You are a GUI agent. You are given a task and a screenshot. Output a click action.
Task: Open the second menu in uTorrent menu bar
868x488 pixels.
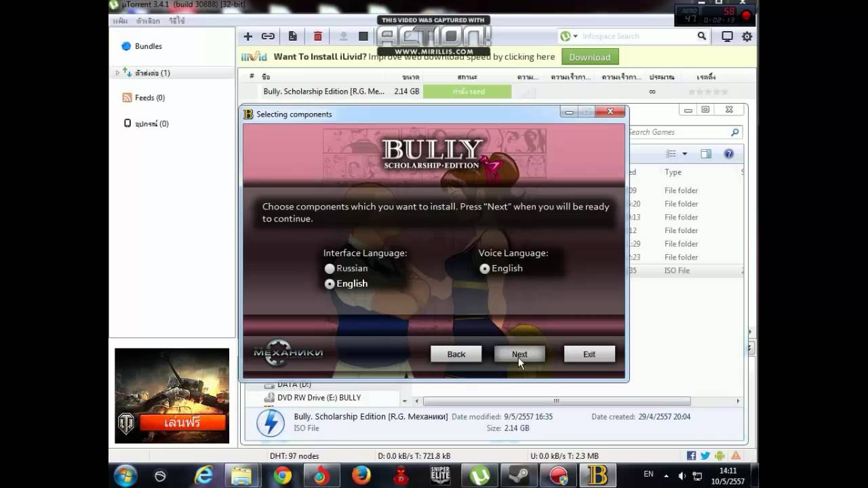click(x=148, y=21)
